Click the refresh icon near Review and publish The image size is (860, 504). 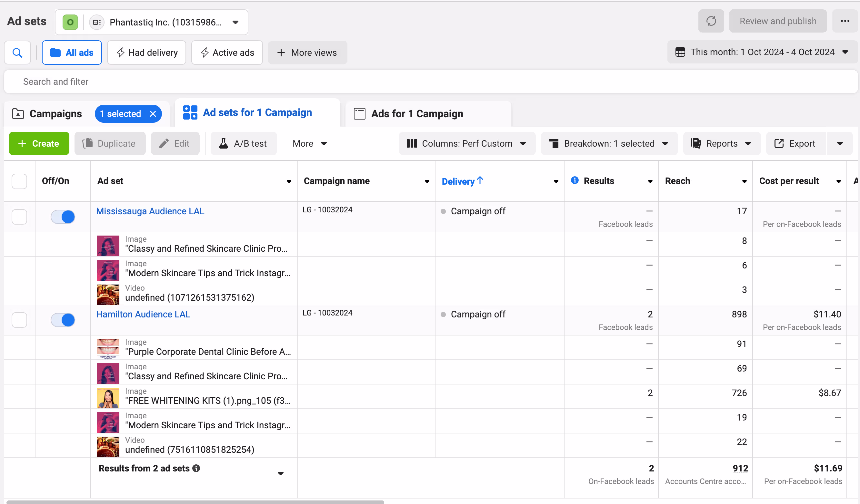coord(711,21)
